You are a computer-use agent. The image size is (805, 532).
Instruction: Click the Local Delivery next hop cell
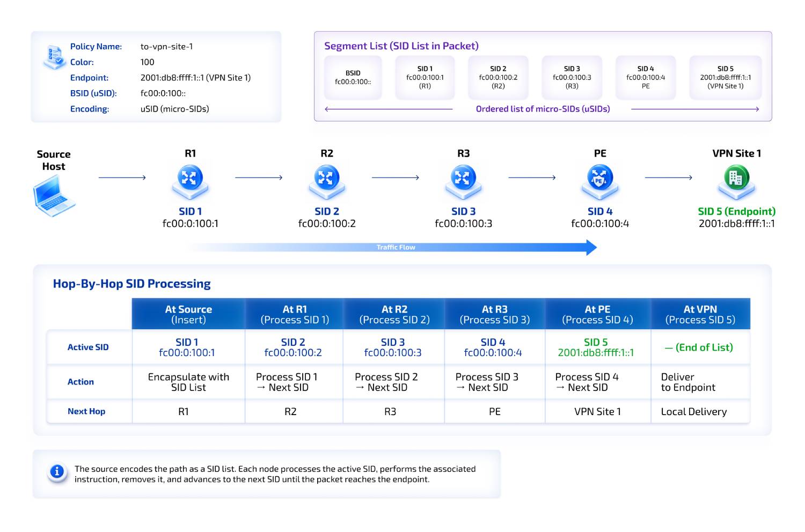click(x=700, y=411)
